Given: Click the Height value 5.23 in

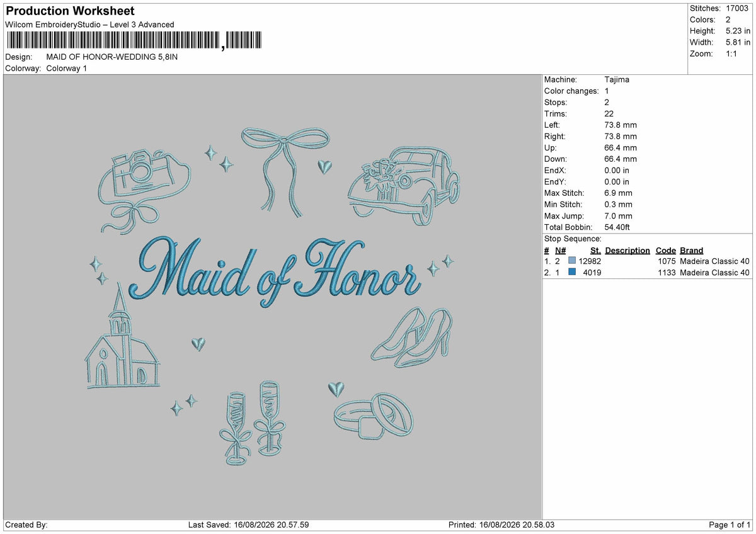Looking at the screenshot, I should pos(738,31).
